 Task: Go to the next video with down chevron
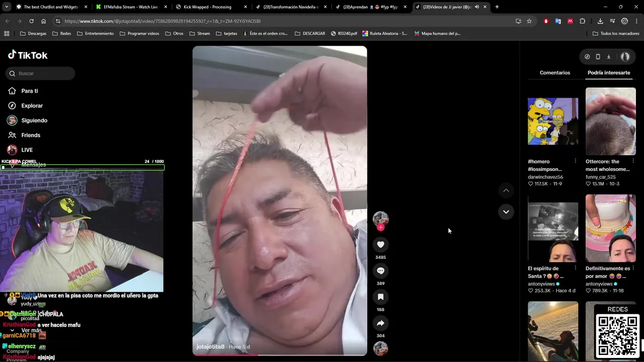pos(506,212)
